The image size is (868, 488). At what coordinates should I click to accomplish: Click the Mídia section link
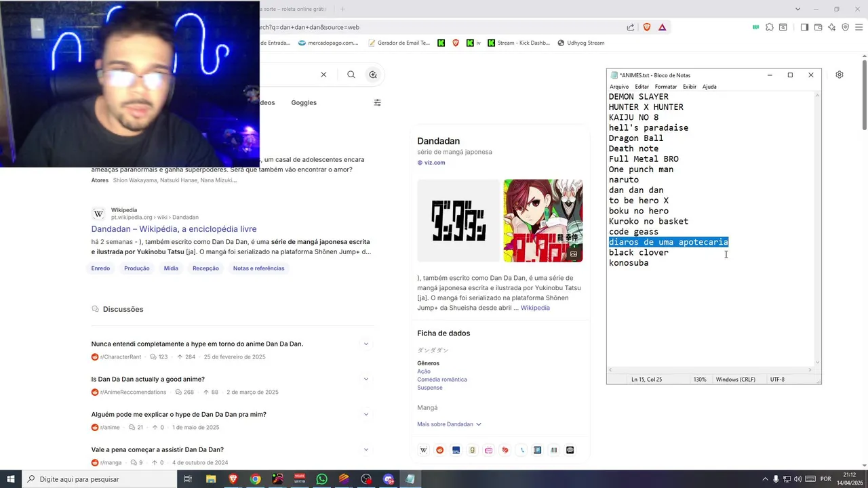171,268
